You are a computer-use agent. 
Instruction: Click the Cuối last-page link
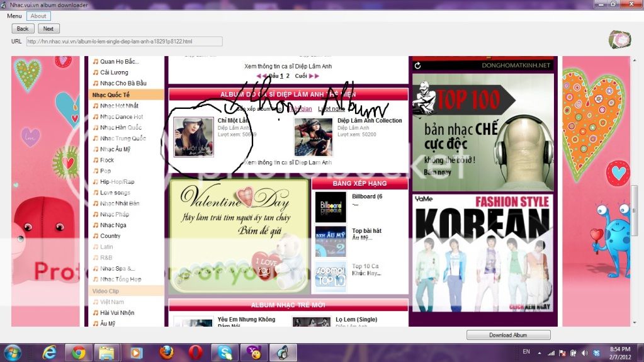click(x=301, y=76)
